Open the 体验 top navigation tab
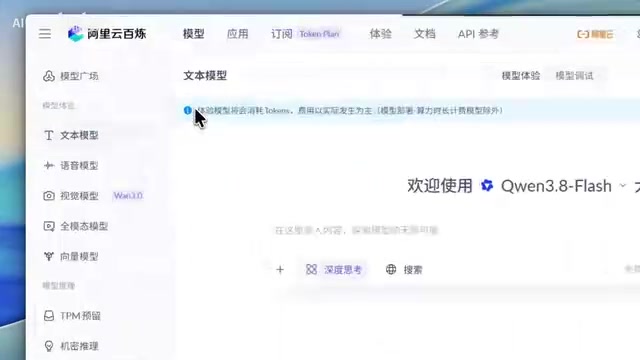Image resolution: width=640 pixels, height=360 pixels. (x=380, y=34)
